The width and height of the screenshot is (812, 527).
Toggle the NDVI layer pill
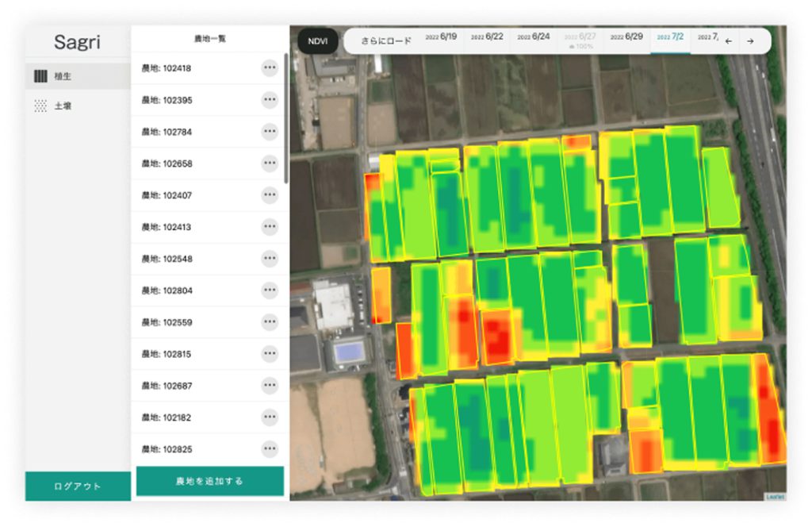318,41
